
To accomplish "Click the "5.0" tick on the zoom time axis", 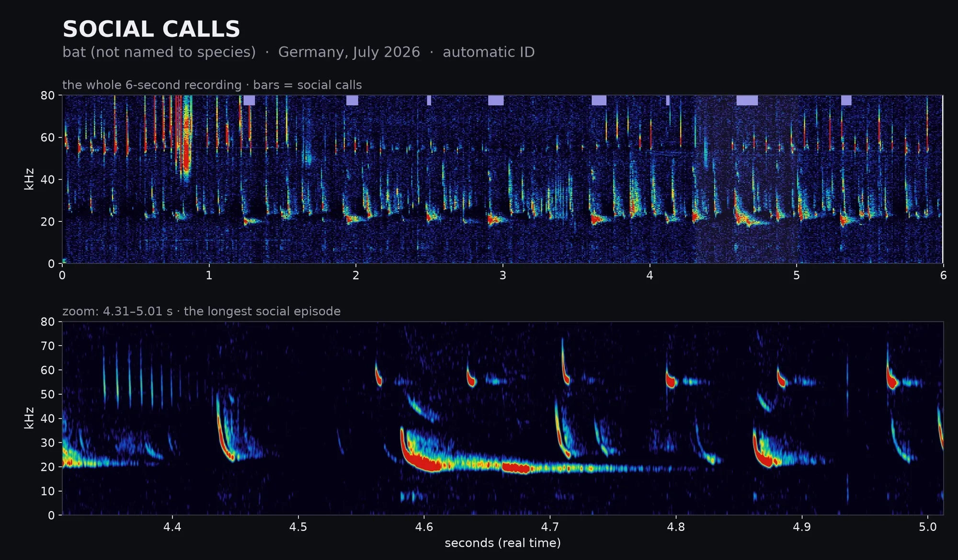I will point(928,527).
